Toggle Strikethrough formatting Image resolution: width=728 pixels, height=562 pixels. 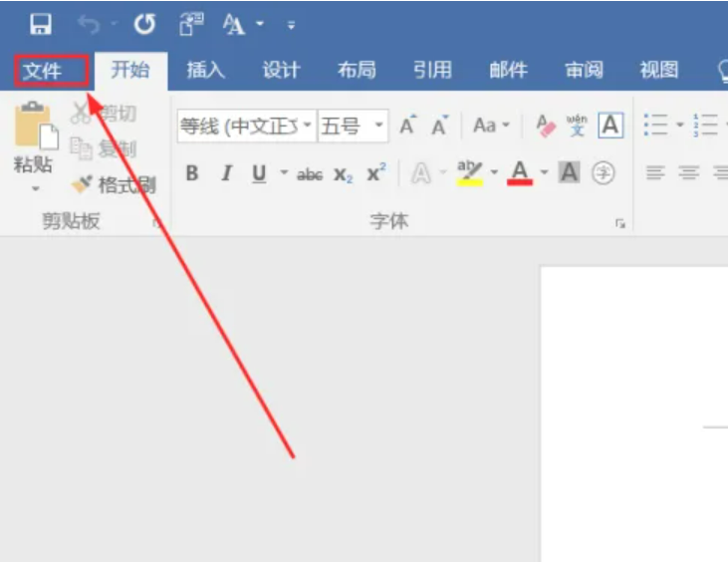310,174
